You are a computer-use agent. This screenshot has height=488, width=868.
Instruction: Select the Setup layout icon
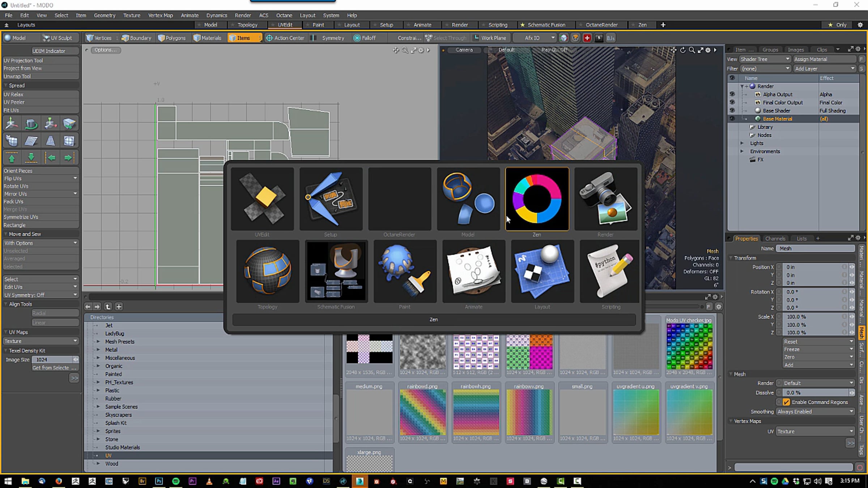331,199
